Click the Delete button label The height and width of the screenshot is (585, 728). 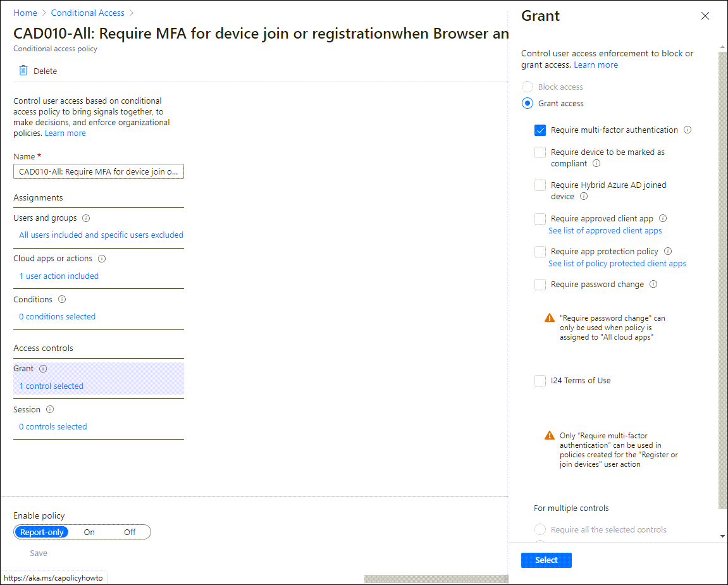(45, 71)
